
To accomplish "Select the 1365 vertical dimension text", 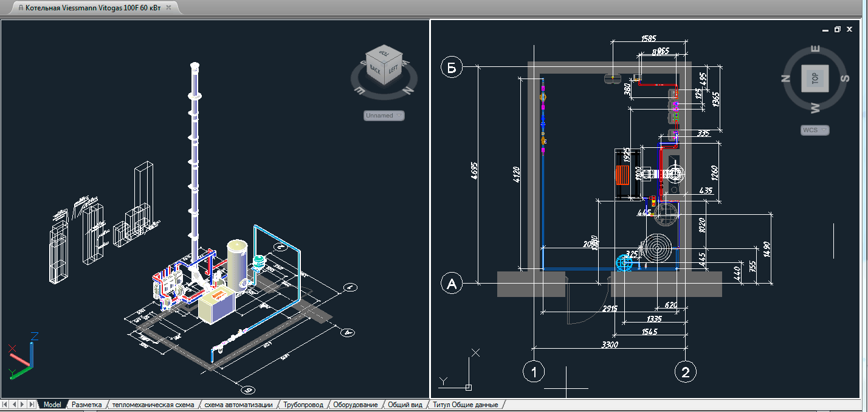I will tap(717, 98).
